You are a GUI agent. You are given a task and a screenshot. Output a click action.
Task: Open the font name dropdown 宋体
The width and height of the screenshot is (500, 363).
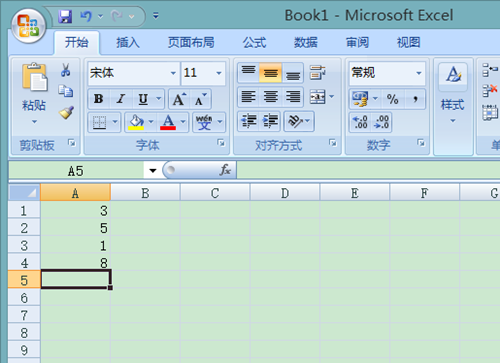pos(133,73)
